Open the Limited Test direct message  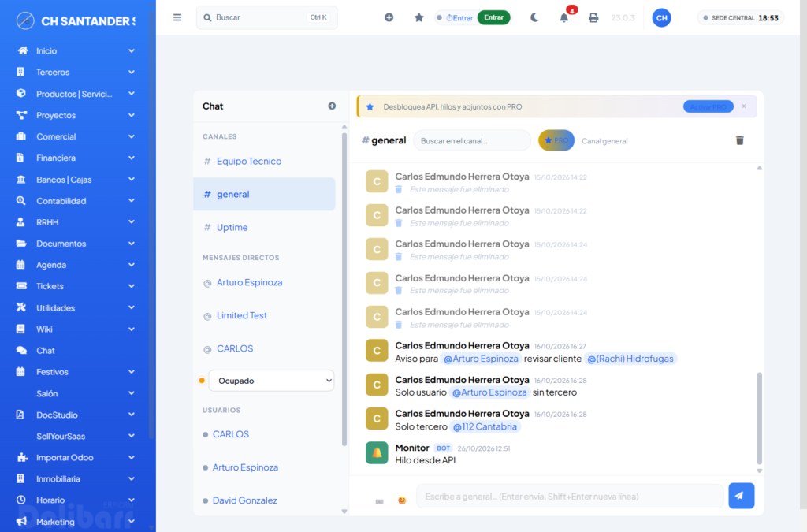pyautogui.click(x=242, y=315)
